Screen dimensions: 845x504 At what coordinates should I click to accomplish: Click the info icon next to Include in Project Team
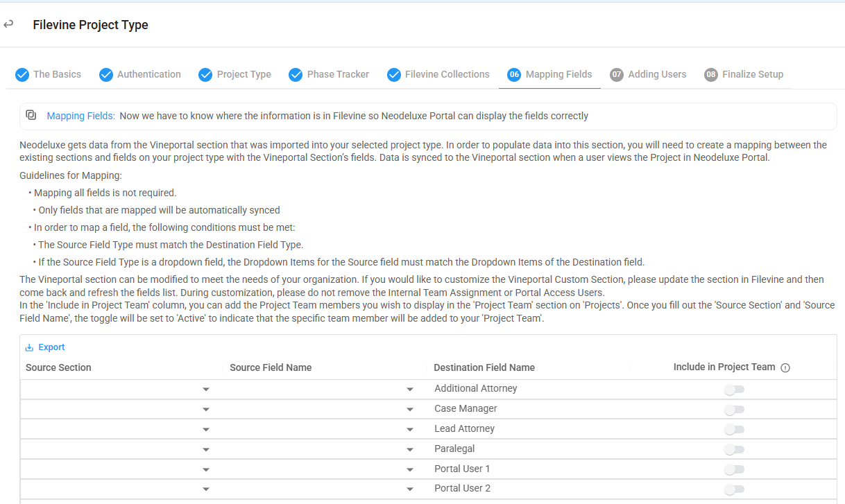pyautogui.click(x=785, y=367)
